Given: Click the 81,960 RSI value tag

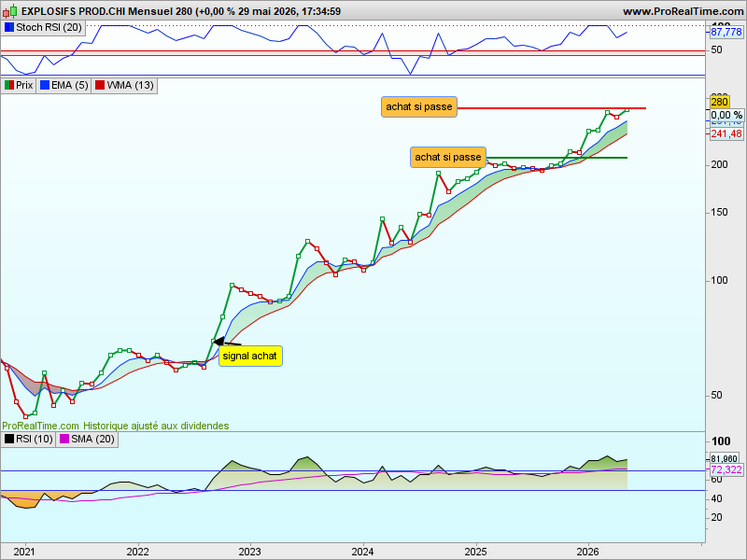Looking at the screenshot, I should (725, 458).
